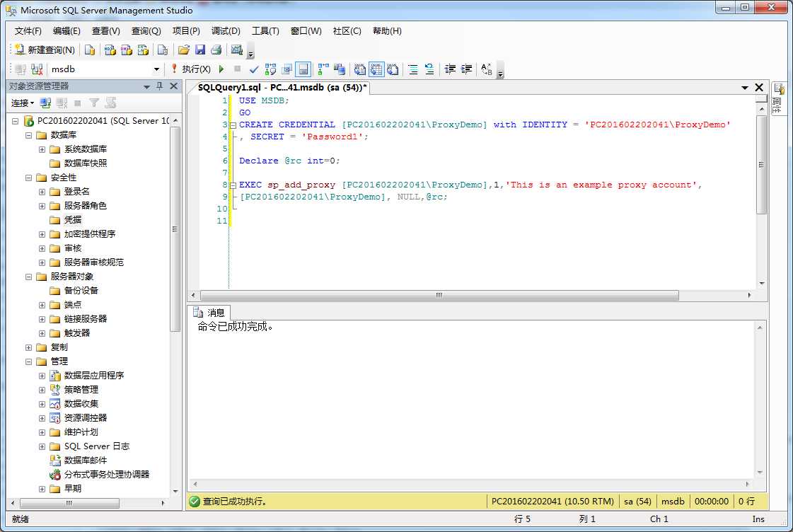The image size is (793, 532).
Task: Click Specify Values for Template Parameters icon
Action: pos(487,69)
